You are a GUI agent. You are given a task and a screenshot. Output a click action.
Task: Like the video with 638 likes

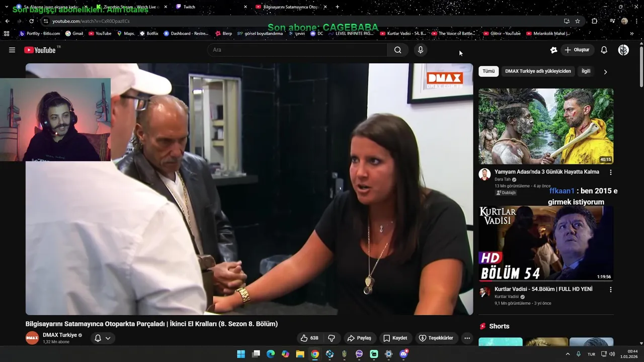309,338
